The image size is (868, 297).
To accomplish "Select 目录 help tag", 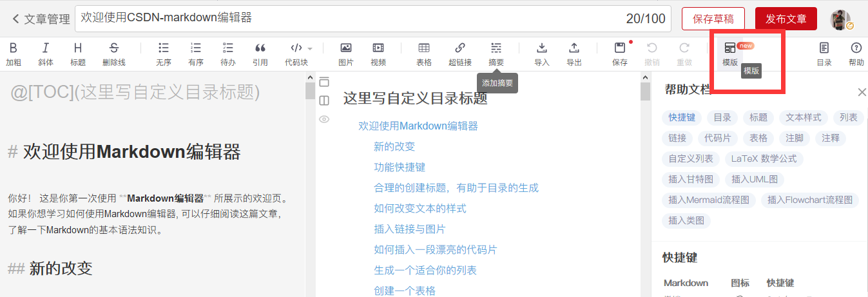I will 722,117.
